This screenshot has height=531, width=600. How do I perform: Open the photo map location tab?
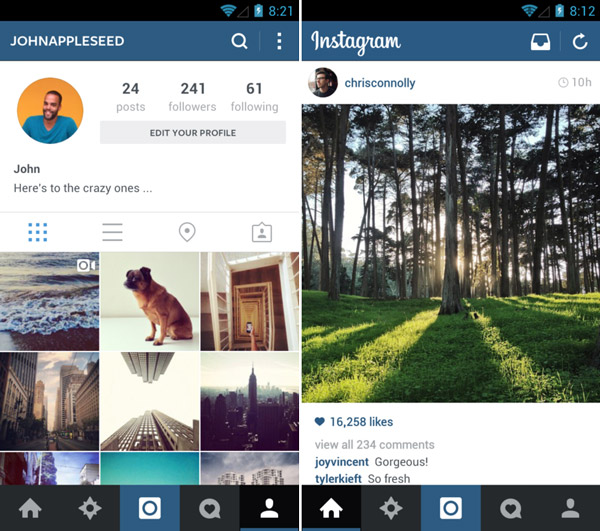pyautogui.click(x=187, y=232)
